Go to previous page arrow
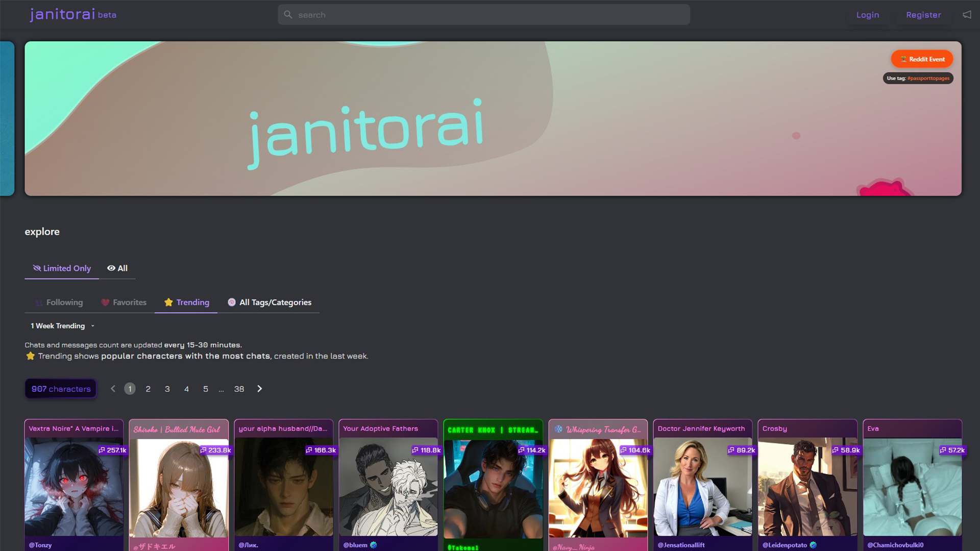This screenshot has height=551, width=980. point(113,389)
